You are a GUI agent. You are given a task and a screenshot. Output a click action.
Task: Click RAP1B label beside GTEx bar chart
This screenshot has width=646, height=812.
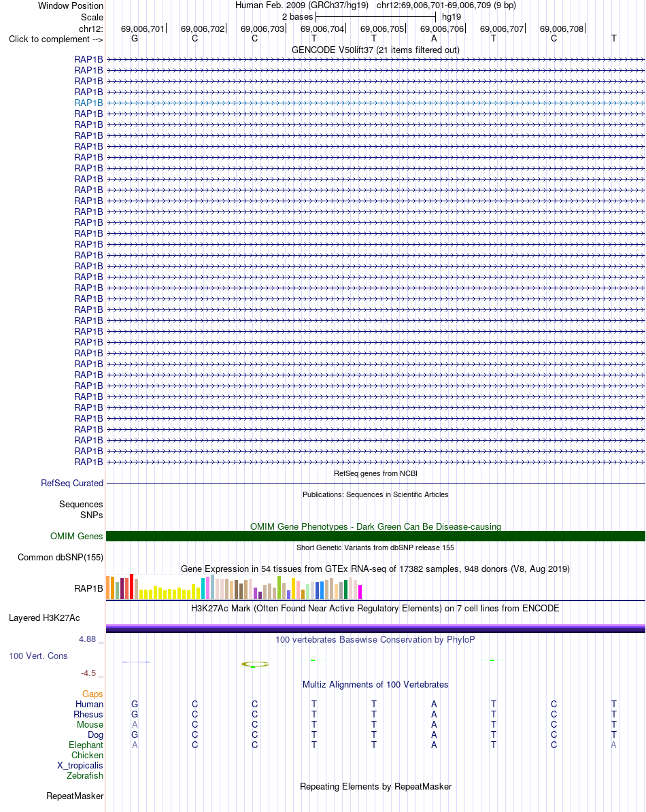[x=88, y=589]
